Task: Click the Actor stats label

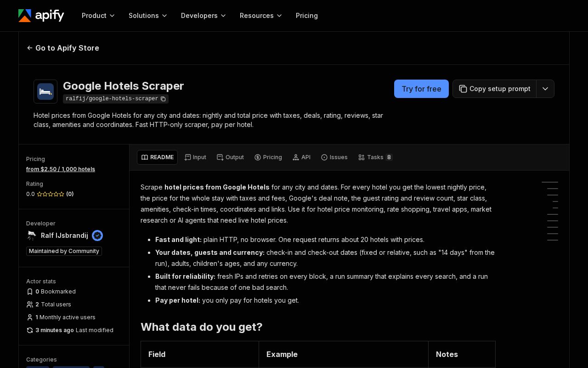Action: tap(41, 282)
